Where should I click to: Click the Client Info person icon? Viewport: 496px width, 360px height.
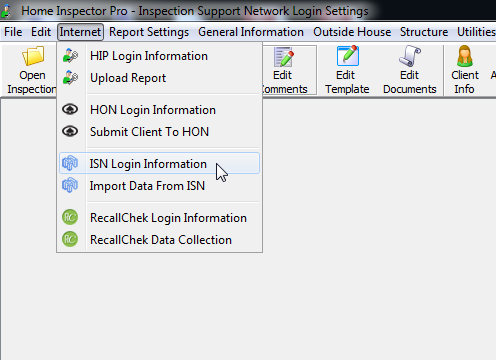pos(465,56)
